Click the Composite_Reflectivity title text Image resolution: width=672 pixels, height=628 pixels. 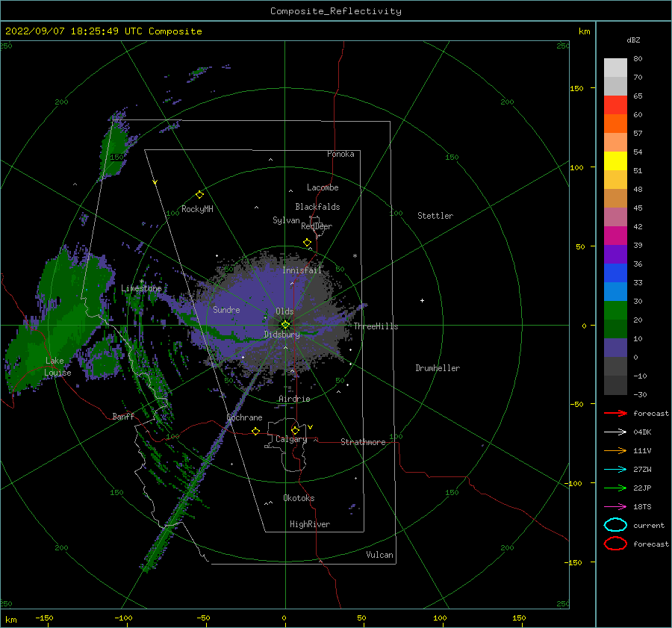(x=336, y=11)
